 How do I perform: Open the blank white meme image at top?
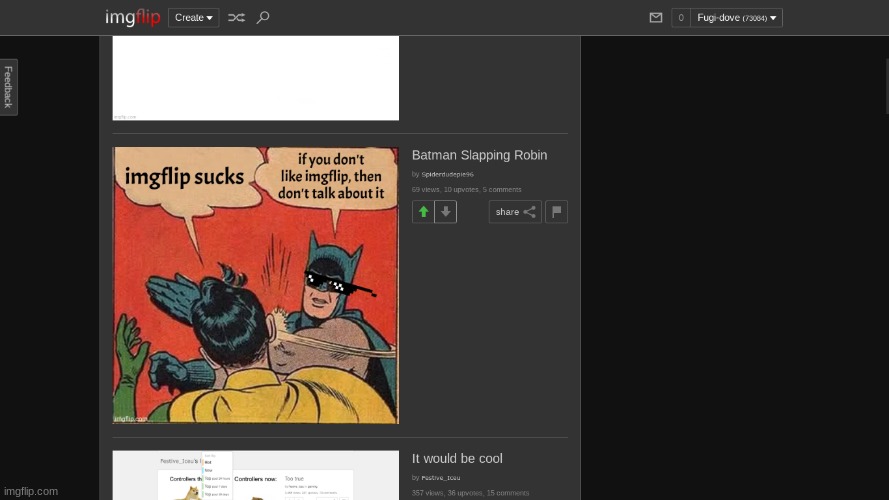click(x=256, y=78)
